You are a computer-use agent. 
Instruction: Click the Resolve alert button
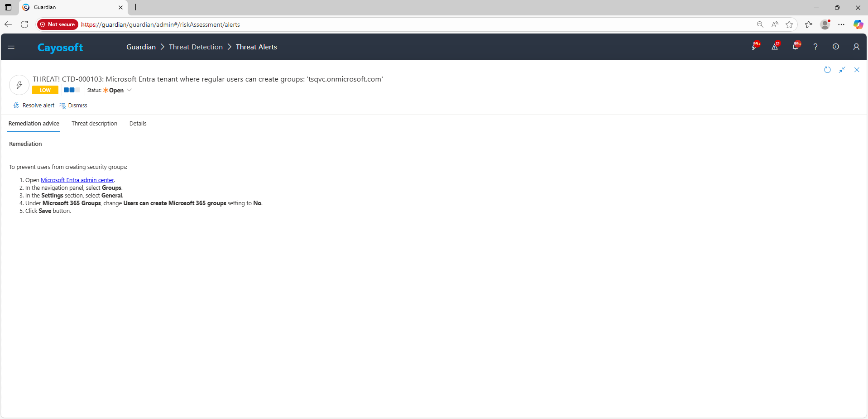[x=34, y=106]
